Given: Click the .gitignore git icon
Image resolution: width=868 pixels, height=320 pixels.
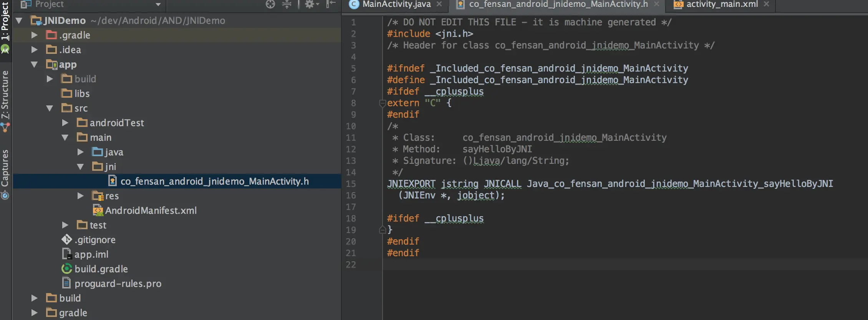Looking at the screenshot, I should click(66, 240).
